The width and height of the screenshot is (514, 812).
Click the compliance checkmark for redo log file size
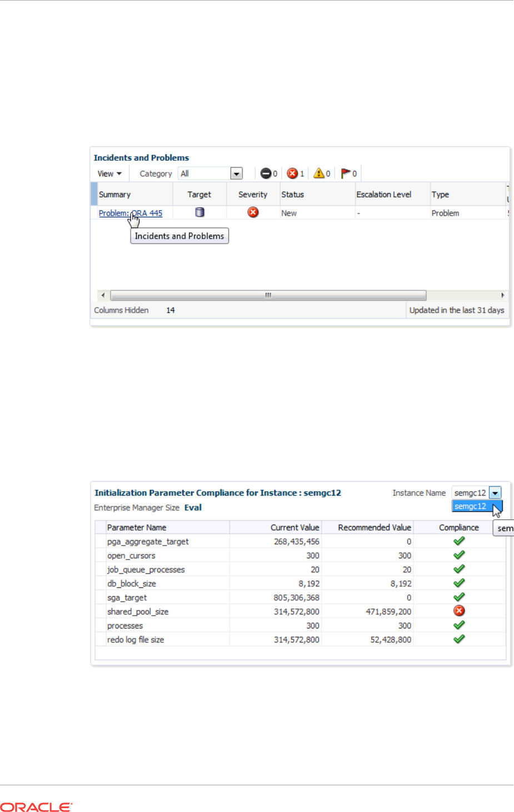459,639
